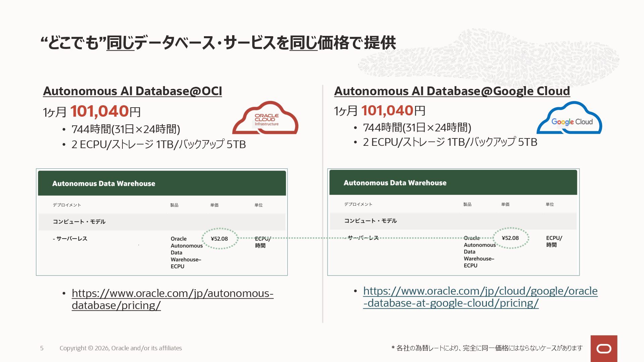Click the Google Cloud logo
Viewport: 644px width, 362px height.
pyautogui.click(x=570, y=118)
